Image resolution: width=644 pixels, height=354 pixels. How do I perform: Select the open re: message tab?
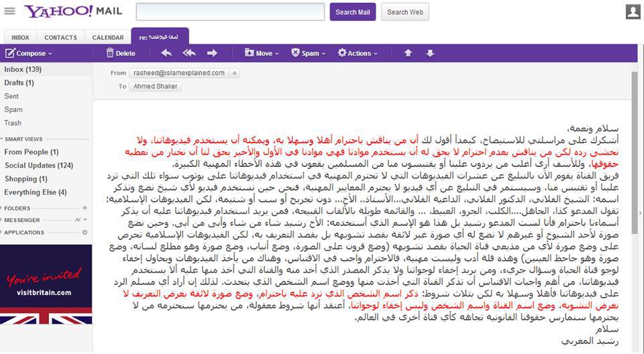pyautogui.click(x=160, y=37)
